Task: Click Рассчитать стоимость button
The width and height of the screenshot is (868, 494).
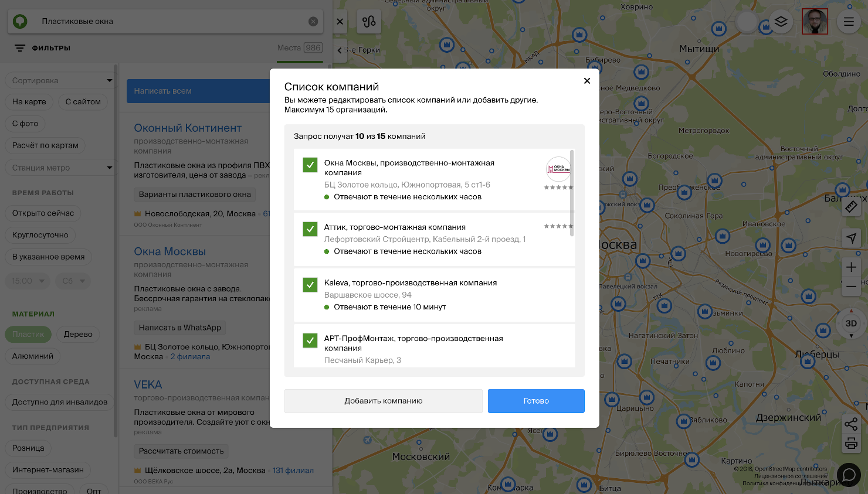Action: 181,451
